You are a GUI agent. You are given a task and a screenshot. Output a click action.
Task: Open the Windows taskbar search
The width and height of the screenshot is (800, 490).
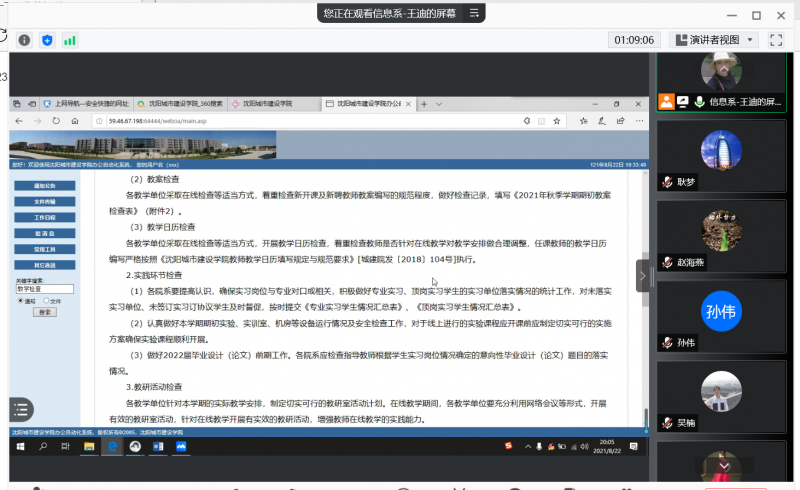click(x=43, y=446)
